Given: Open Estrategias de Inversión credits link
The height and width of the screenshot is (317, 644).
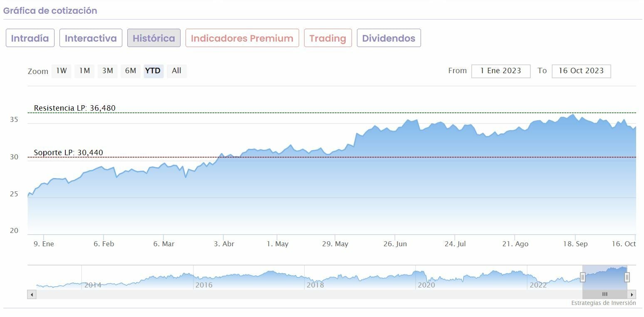Looking at the screenshot, I should [603, 303].
